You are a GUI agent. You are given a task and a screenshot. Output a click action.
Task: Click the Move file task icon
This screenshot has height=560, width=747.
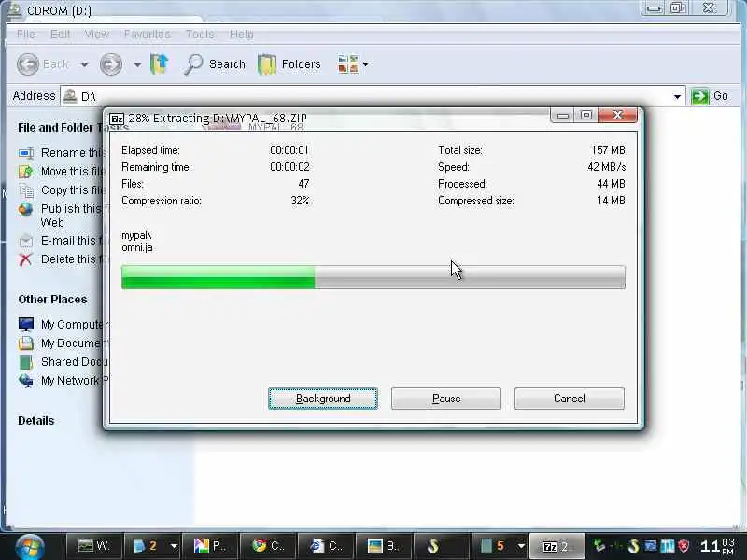[26, 172]
